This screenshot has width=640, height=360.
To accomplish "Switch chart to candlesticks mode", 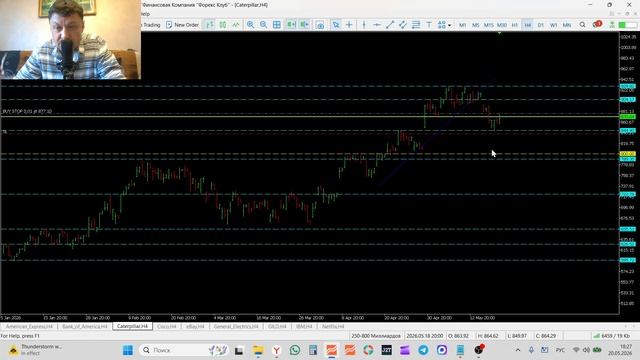I will tap(223, 25).
